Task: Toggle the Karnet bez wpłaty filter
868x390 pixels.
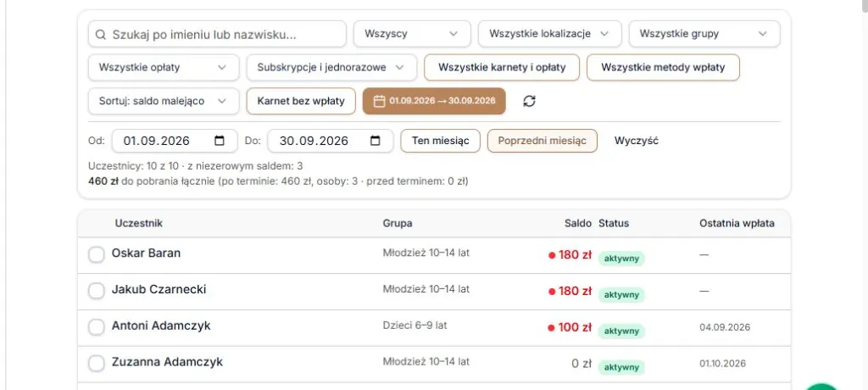Action: tap(301, 102)
